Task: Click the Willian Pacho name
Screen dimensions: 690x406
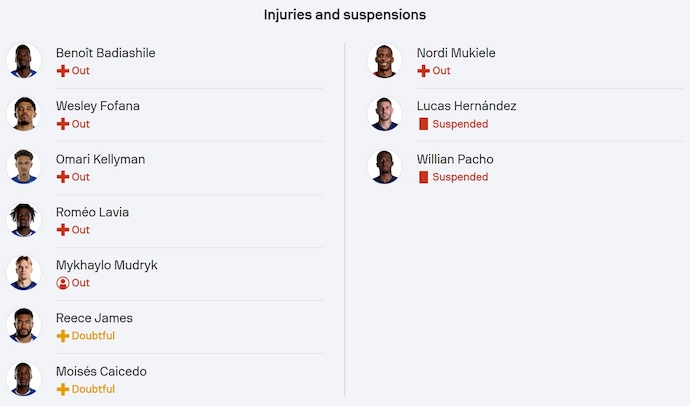Action: coord(455,159)
